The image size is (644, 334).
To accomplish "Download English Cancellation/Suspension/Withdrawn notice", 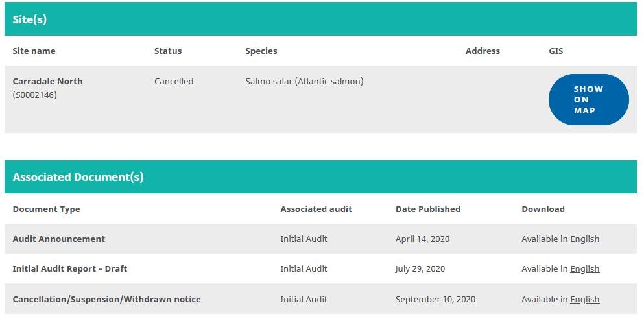I will [584, 300].
